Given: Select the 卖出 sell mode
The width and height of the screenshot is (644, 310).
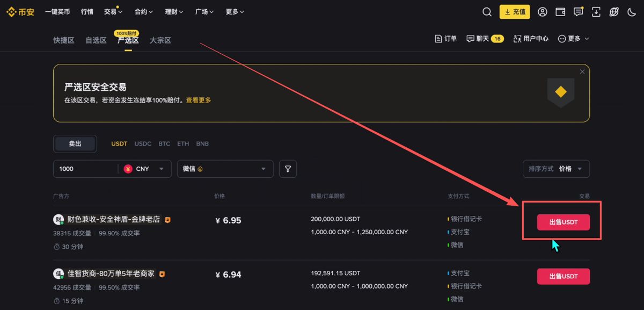Looking at the screenshot, I should tap(75, 143).
